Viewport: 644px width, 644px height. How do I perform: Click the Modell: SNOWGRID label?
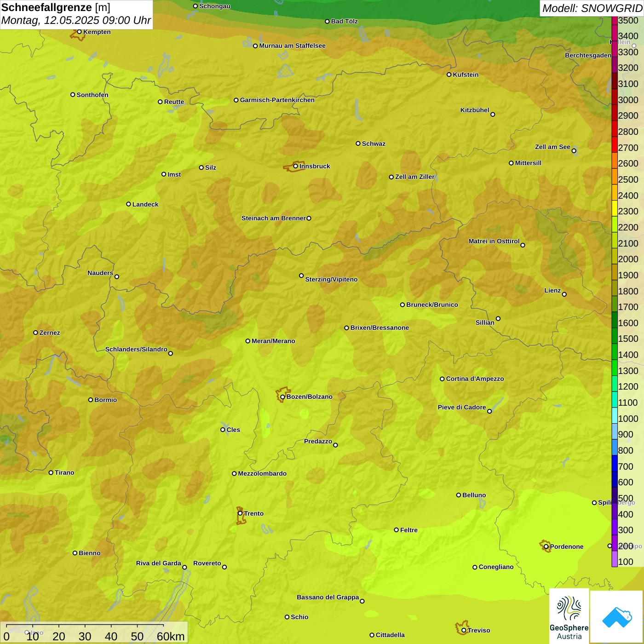(592, 8)
